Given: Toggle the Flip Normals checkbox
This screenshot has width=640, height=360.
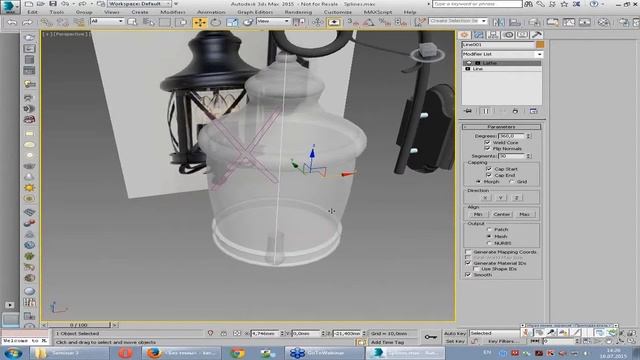Looking at the screenshot, I should pos(487,149).
